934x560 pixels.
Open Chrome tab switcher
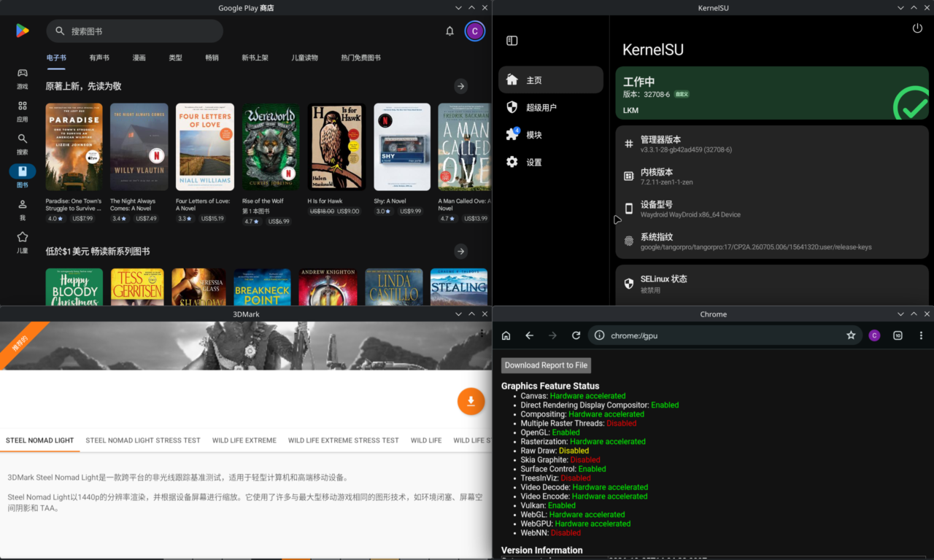(898, 335)
